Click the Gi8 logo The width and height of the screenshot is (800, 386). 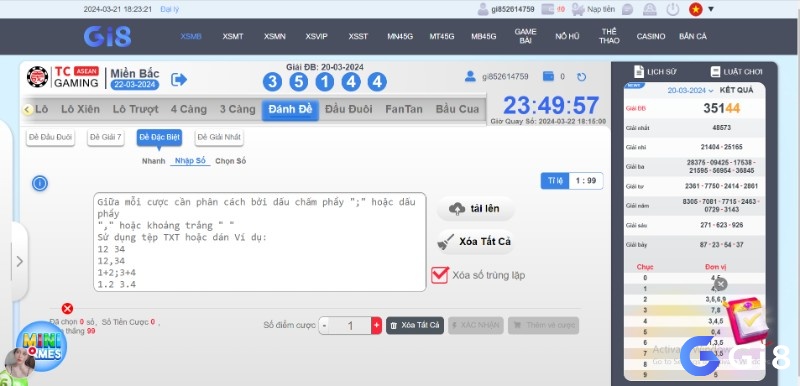click(x=107, y=37)
